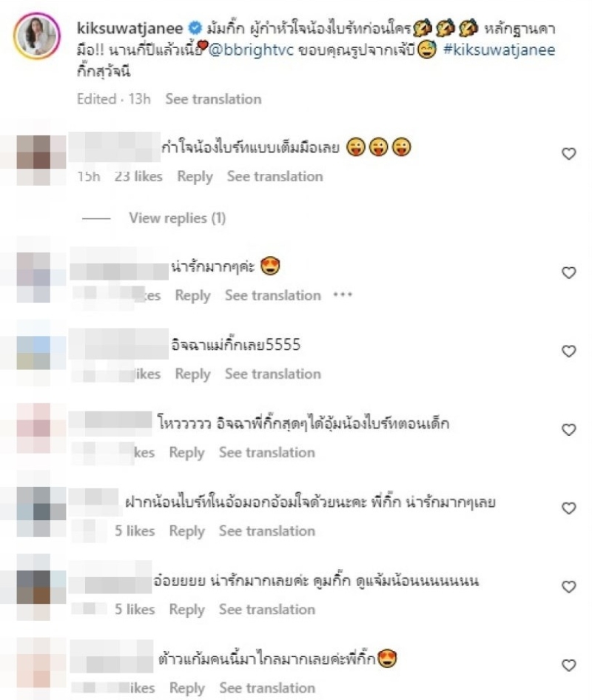Viewport: 592px width, 700px height.
Task: Reply to the comment starting with ฝากน้อนไบร์ท
Action: [x=186, y=531]
